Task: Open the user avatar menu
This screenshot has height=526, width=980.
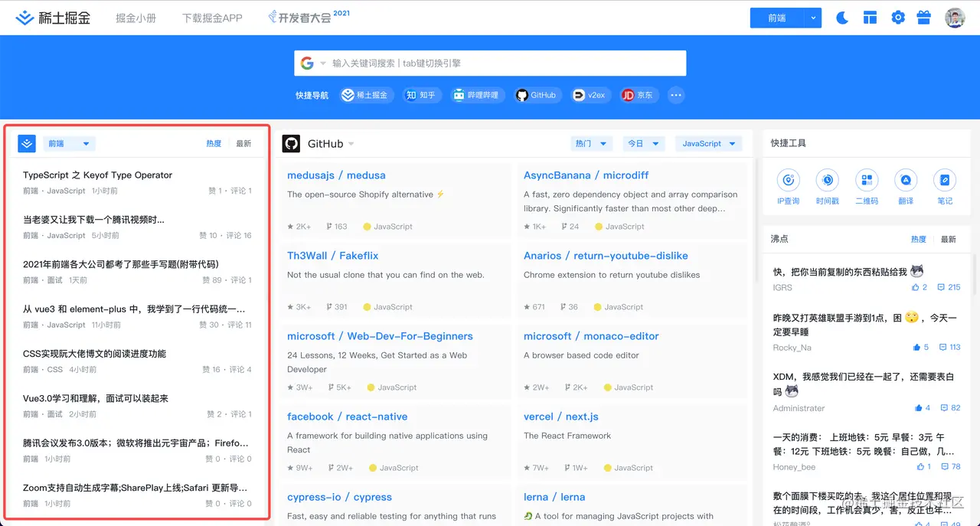Action: (x=955, y=18)
